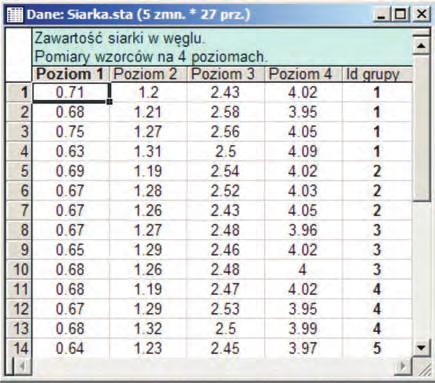
Task: Select row header 4
Action: pyautogui.click(x=19, y=151)
